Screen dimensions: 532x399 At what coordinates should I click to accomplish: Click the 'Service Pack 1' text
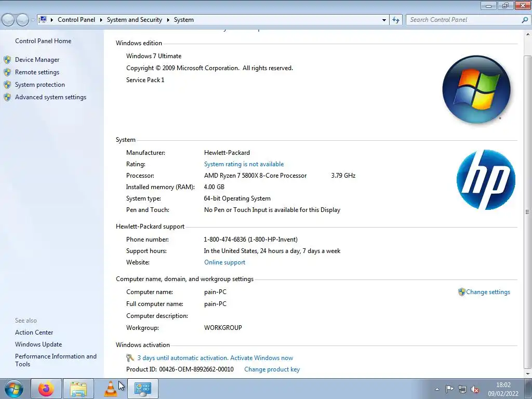pos(145,80)
